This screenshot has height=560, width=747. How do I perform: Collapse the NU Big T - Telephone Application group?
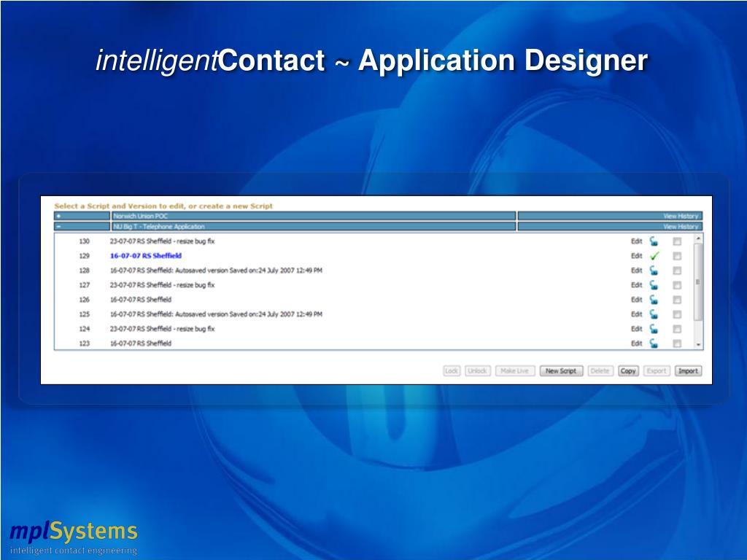pos(58,226)
